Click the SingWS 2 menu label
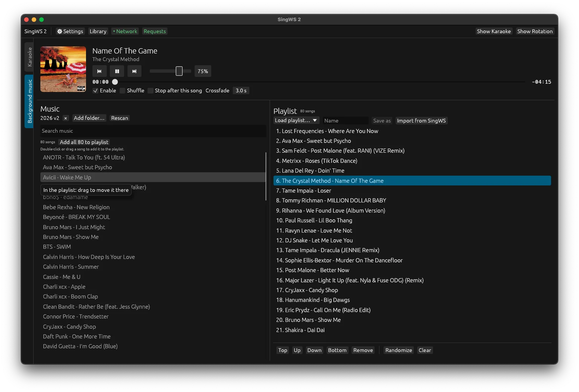Image resolution: width=579 pixels, height=392 pixels. coord(35,31)
